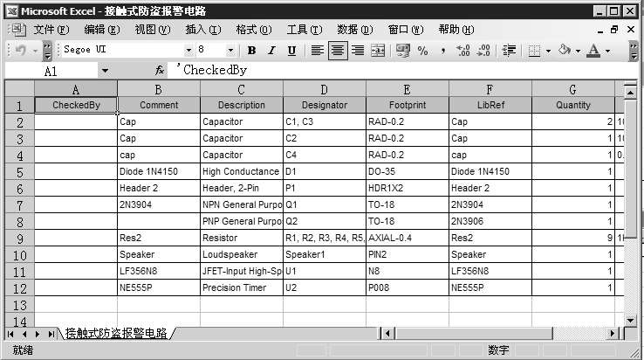Align text left

(317, 51)
